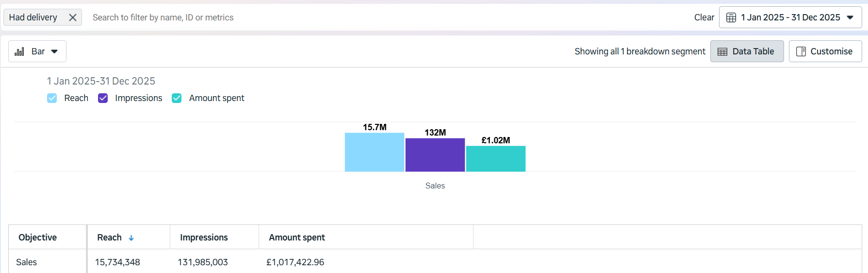The height and width of the screenshot is (273, 868).
Task: Click the bar chart type icon
Action: click(19, 51)
